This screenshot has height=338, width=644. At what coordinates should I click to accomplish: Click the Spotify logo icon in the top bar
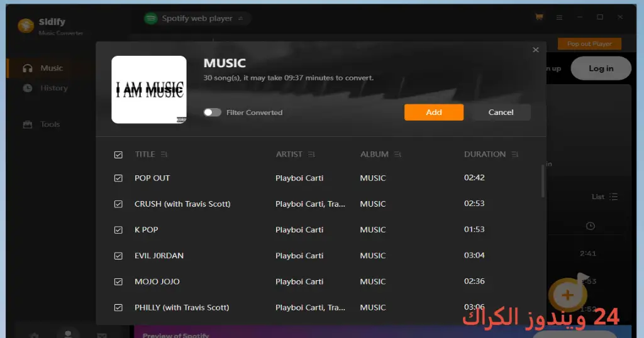(151, 18)
